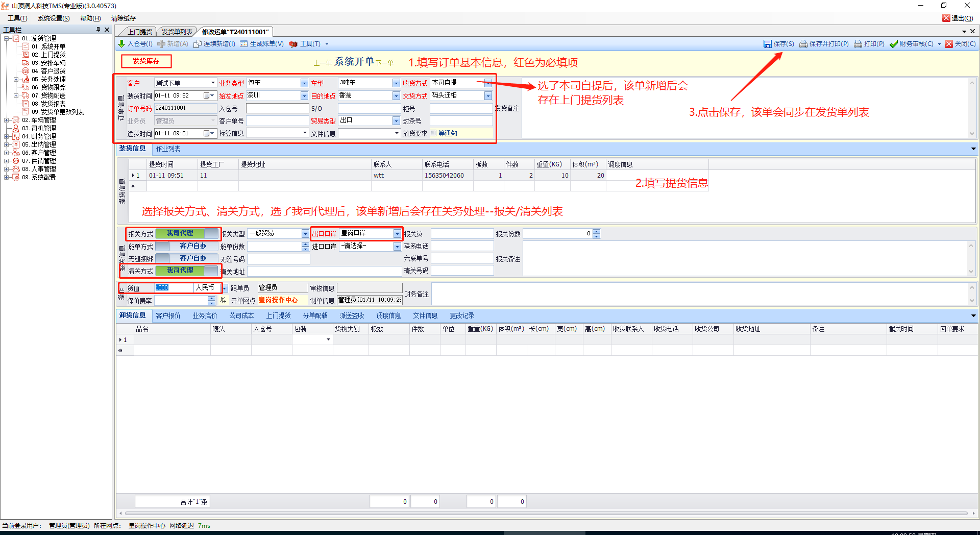Viewport: 980px width, 535px height.
Task: Click the 连续新增(I) toolbar icon
Action: pos(198,44)
